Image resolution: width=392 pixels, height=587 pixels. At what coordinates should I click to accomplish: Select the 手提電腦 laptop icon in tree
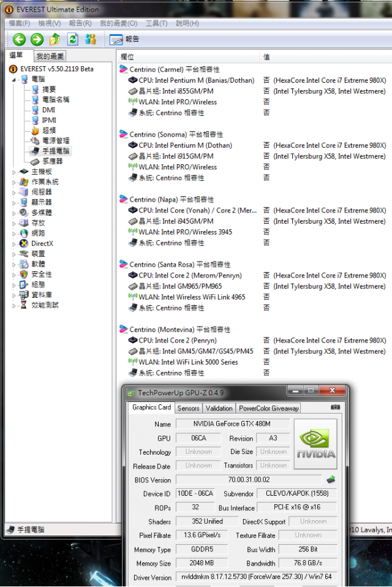[x=35, y=151]
